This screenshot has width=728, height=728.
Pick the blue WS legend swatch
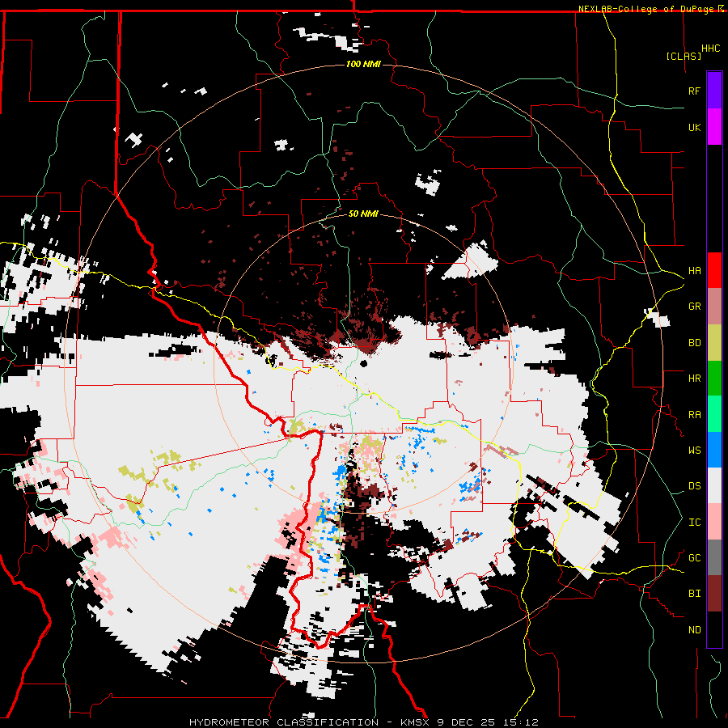714,450
